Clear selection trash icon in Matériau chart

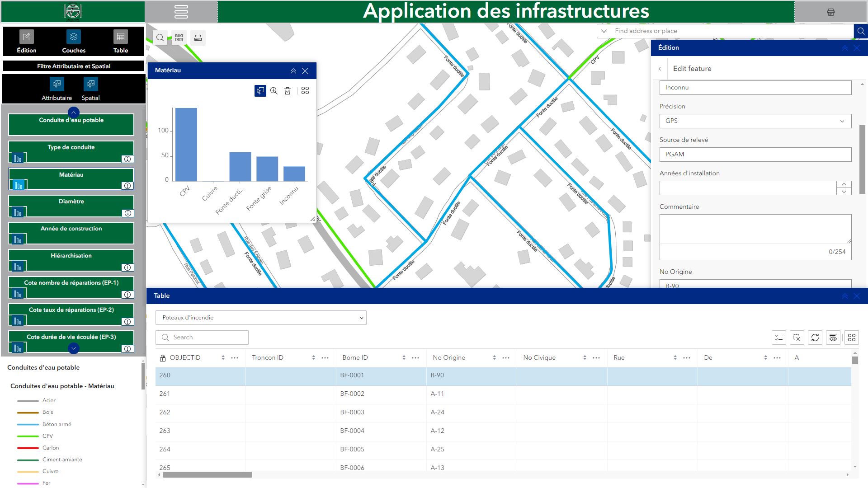pos(288,91)
